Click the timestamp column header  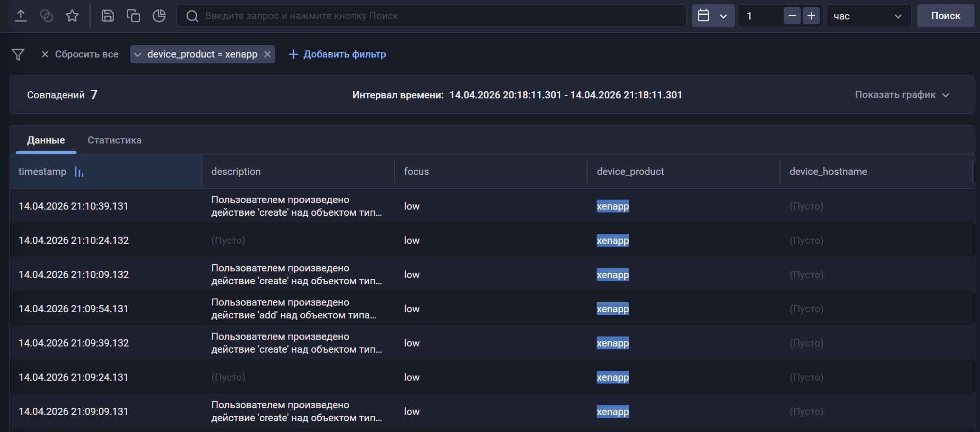click(x=106, y=172)
